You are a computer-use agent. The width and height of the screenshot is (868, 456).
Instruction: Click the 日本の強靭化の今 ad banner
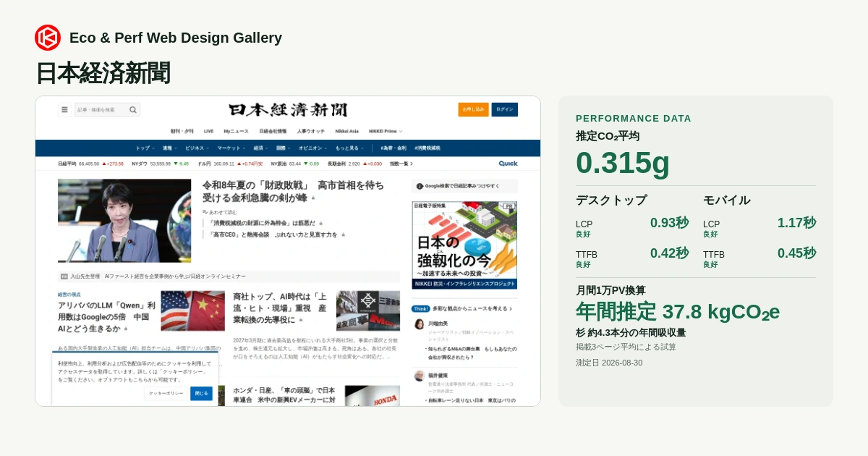[464, 245]
